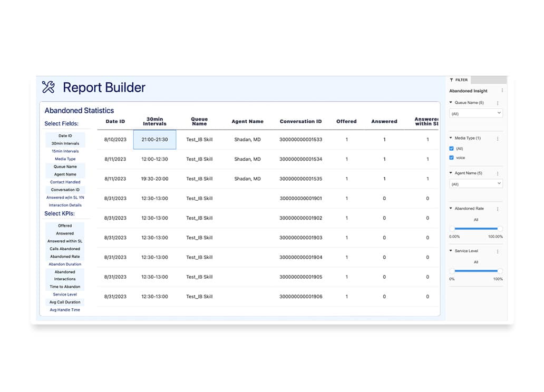Screen dimensions: 544x392
Task: Click the funnel icon on Filter tab
Action: (452, 80)
